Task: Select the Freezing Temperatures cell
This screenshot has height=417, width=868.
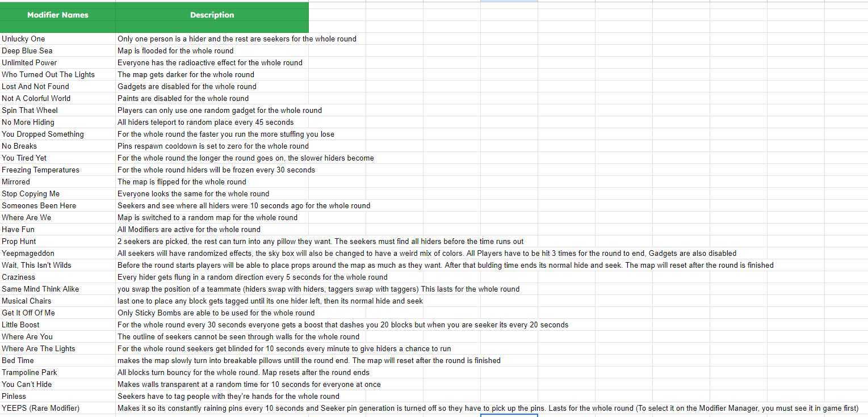Action: [x=58, y=170]
